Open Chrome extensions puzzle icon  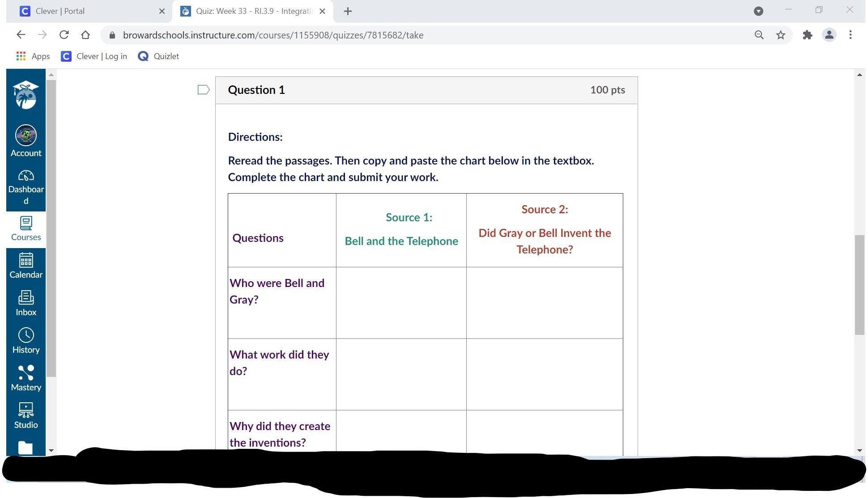pos(808,35)
